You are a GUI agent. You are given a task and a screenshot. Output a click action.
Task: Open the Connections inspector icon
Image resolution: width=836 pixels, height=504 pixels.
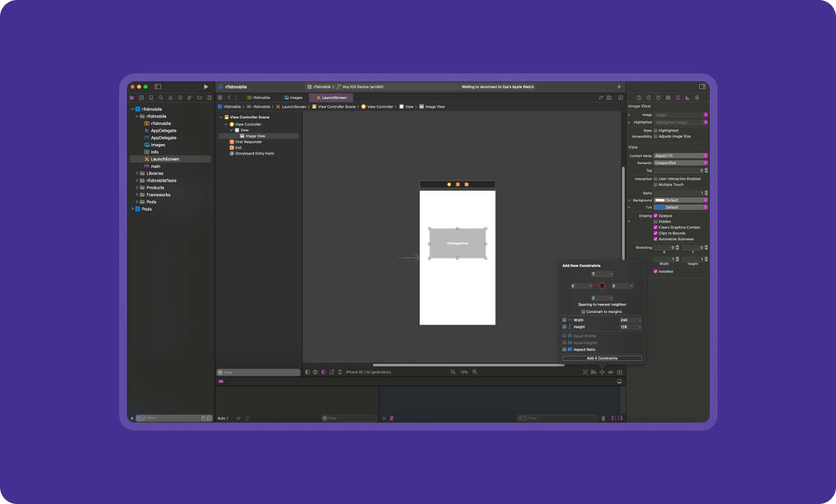(x=697, y=98)
